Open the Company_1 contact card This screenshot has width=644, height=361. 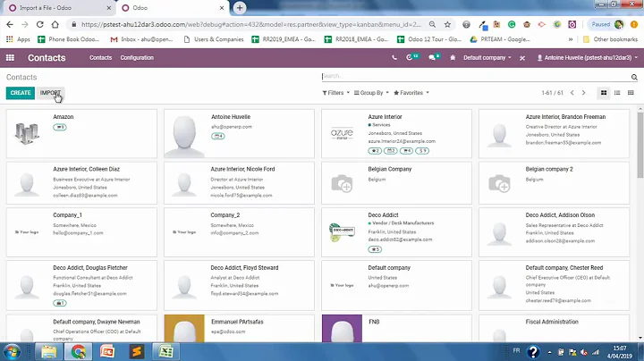click(x=81, y=232)
